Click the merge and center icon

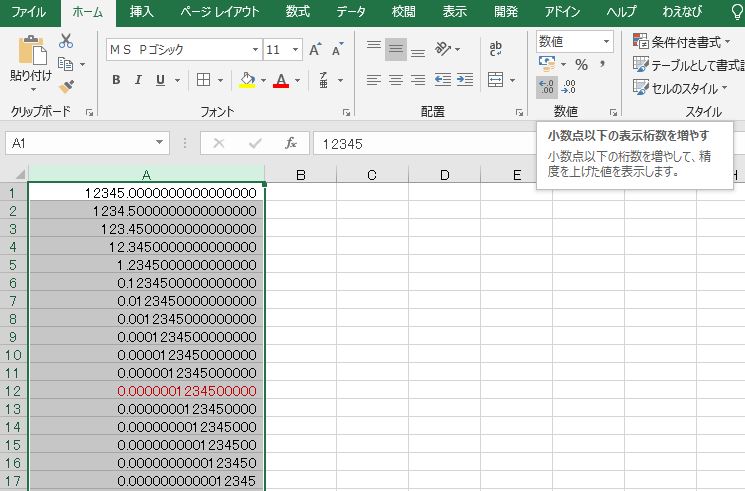tap(496, 80)
